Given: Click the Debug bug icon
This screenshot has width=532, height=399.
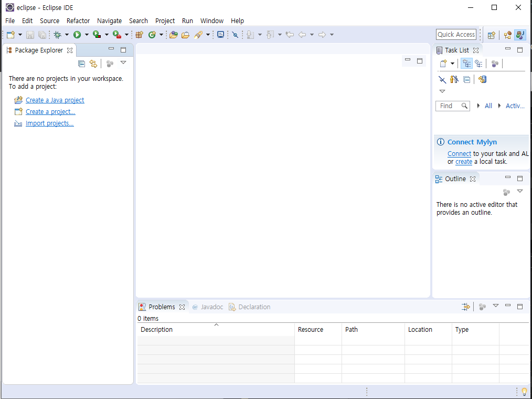Looking at the screenshot, I should click(58, 35).
